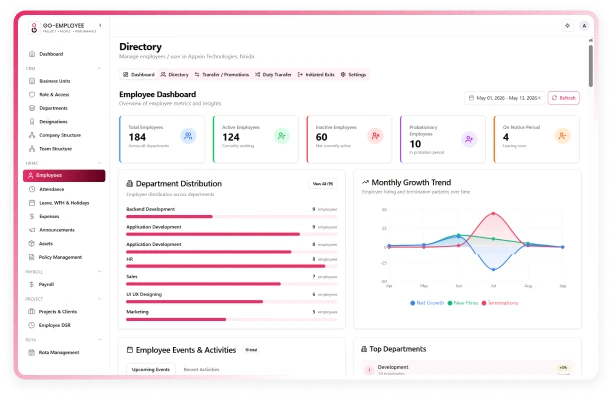The width and height of the screenshot is (613, 397).
Task: Select the Employees sidebar item
Action: (x=64, y=175)
